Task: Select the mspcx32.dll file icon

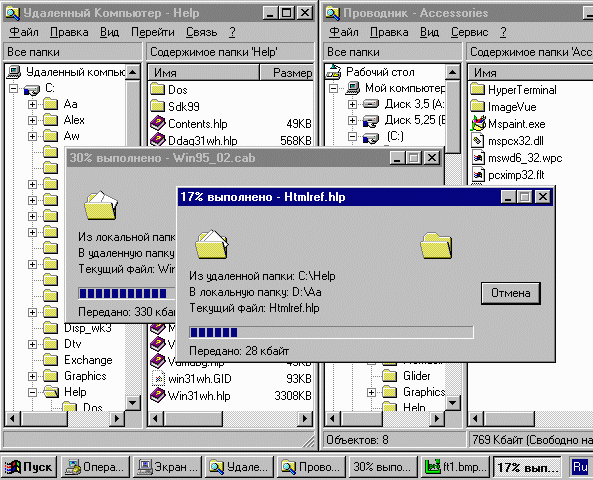Action: pyautogui.click(x=478, y=141)
